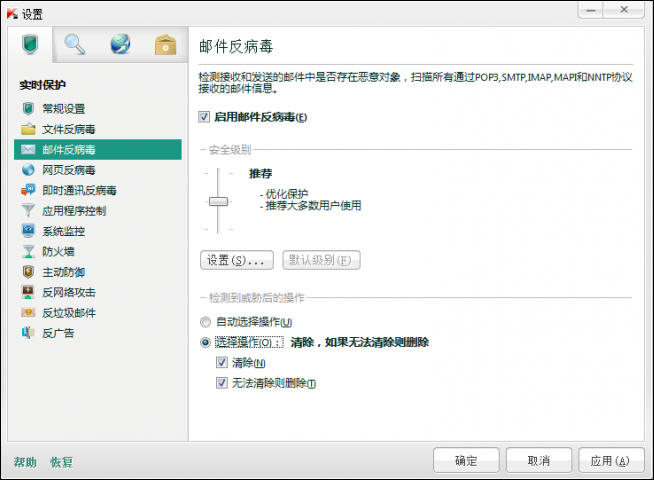654x480 pixels.
Task: Open the shield protection tab icon
Action: coord(30,44)
